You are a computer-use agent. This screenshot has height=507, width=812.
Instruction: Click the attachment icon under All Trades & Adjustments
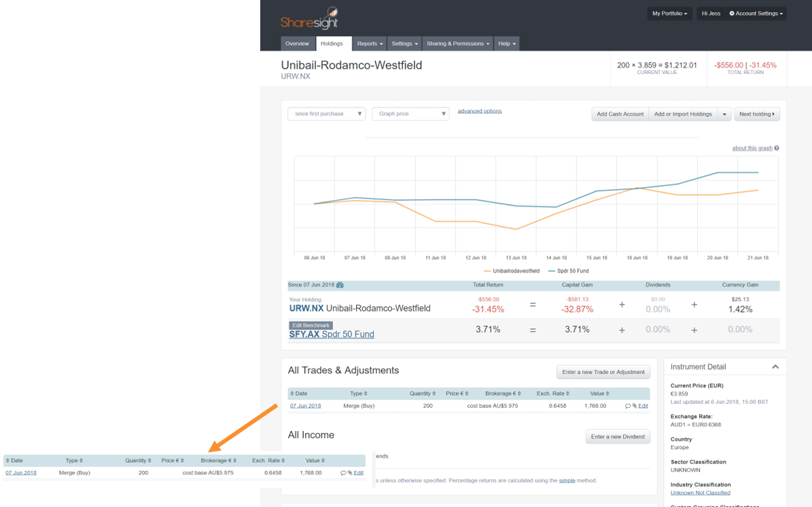coord(635,406)
